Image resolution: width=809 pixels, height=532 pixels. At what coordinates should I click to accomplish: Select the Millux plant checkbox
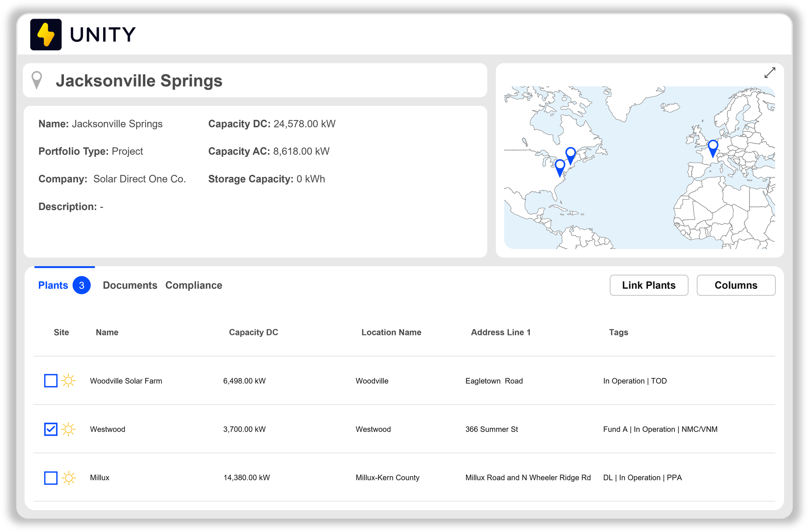coord(51,478)
